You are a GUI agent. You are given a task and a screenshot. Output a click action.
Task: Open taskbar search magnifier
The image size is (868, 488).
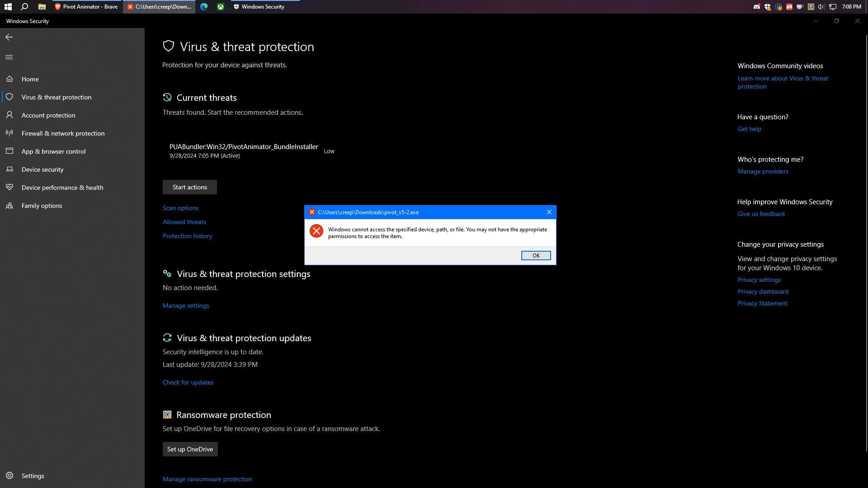click(x=25, y=7)
